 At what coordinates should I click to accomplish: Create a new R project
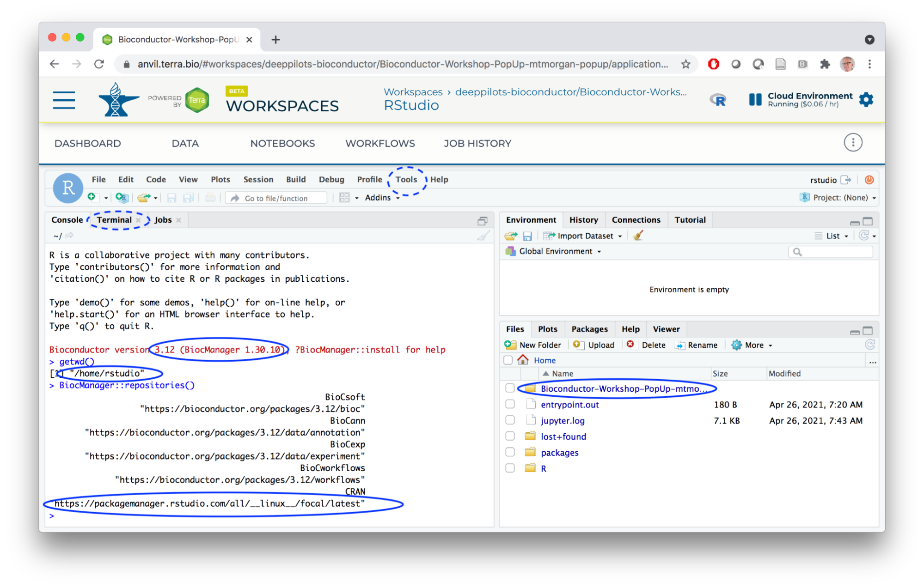[x=122, y=198]
